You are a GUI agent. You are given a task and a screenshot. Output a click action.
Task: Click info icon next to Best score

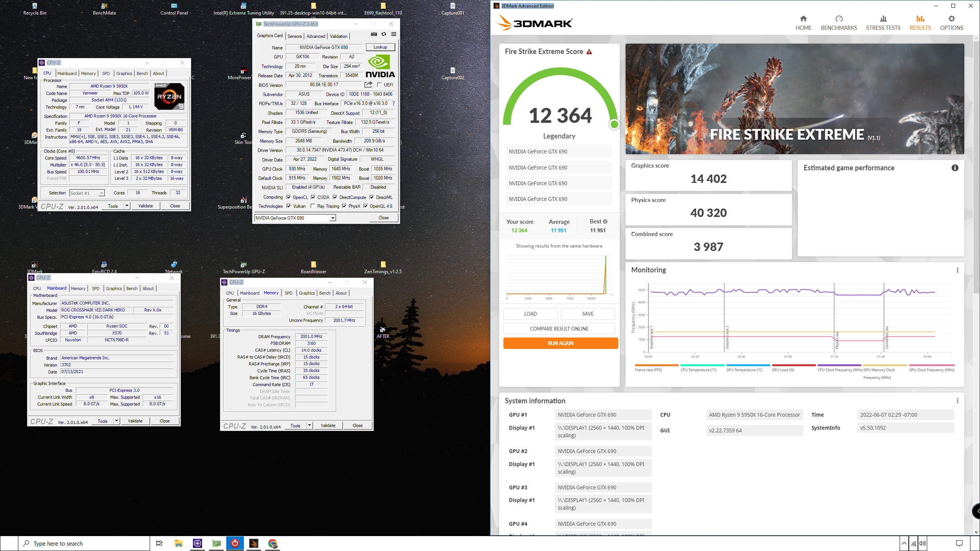coord(605,222)
